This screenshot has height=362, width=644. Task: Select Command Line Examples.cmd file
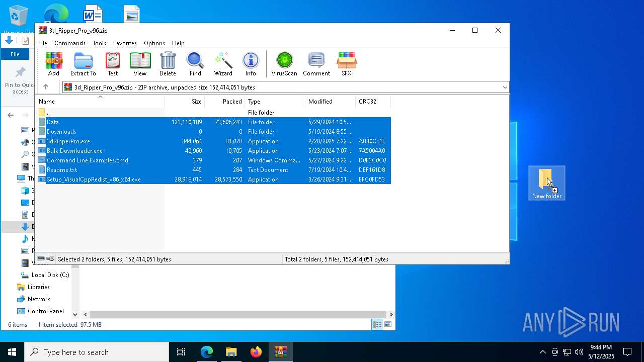point(214,160)
